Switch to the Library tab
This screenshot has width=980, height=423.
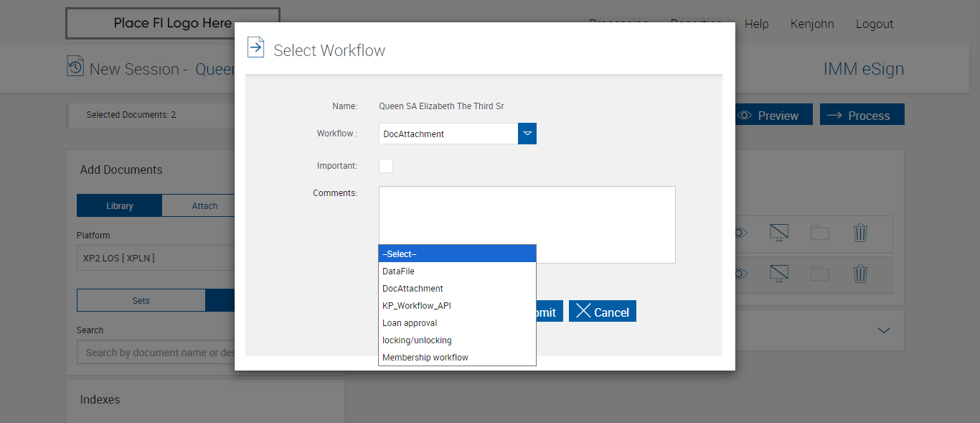120,206
